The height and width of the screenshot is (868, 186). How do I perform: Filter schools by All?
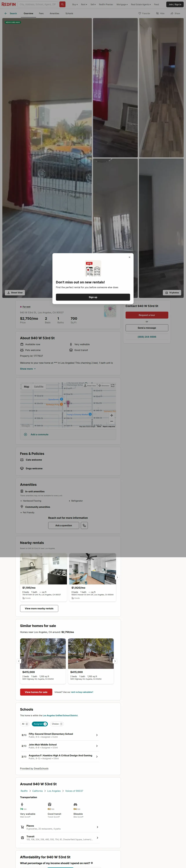pyautogui.click(x=25, y=724)
